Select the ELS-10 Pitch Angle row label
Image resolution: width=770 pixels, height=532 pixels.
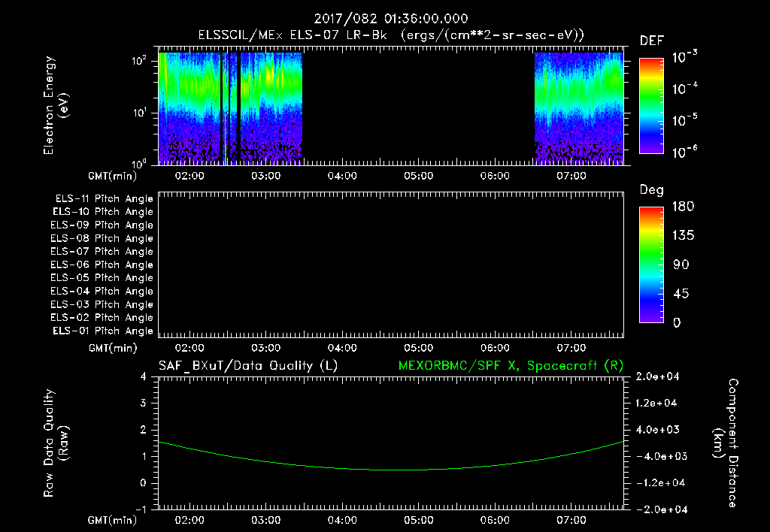(103, 212)
